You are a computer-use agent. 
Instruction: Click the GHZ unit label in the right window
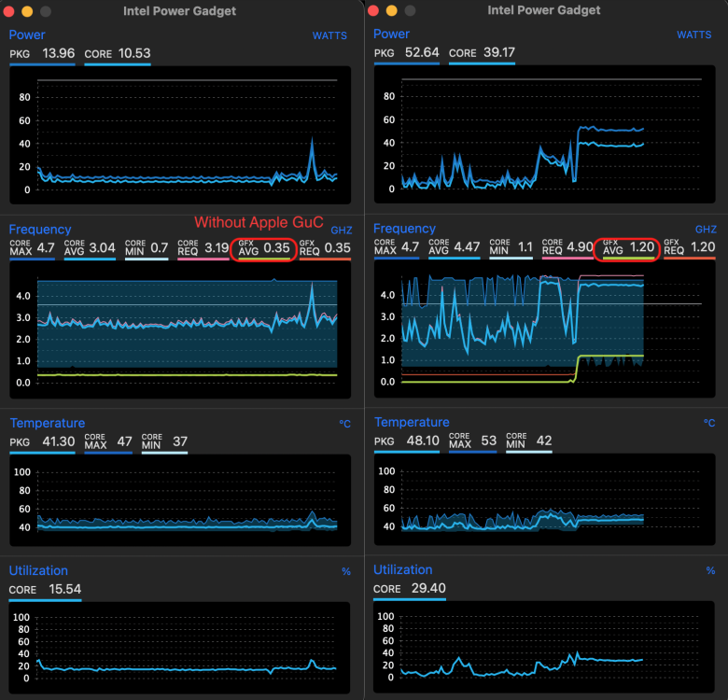(706, 230)
